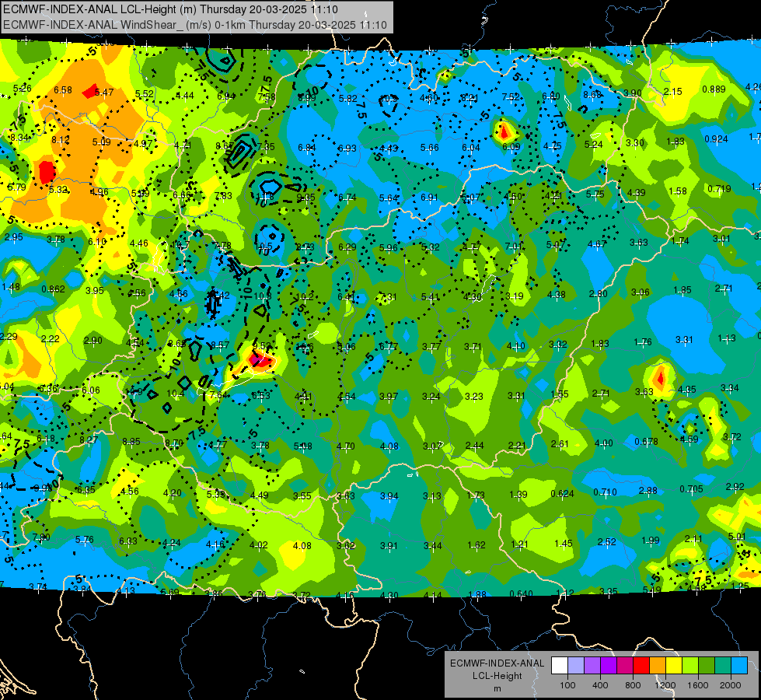Viewport: 761px width, 700px height.
Task: Click the map value 0.705
Action: [x=690, y=488]
